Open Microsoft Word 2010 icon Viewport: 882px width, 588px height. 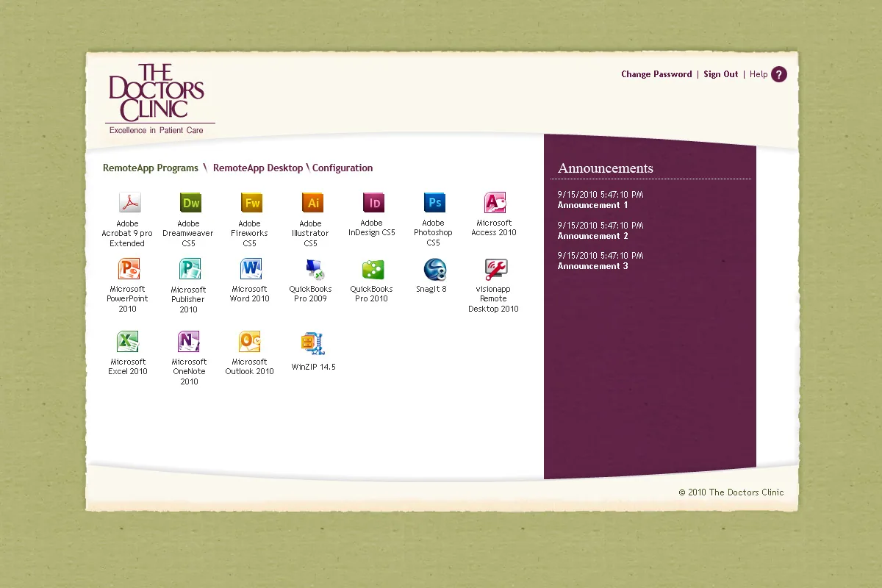click(x=251, y=269)
